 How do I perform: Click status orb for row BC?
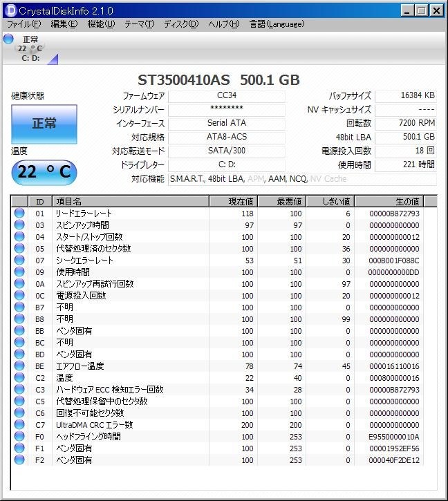tap(19, 342)
